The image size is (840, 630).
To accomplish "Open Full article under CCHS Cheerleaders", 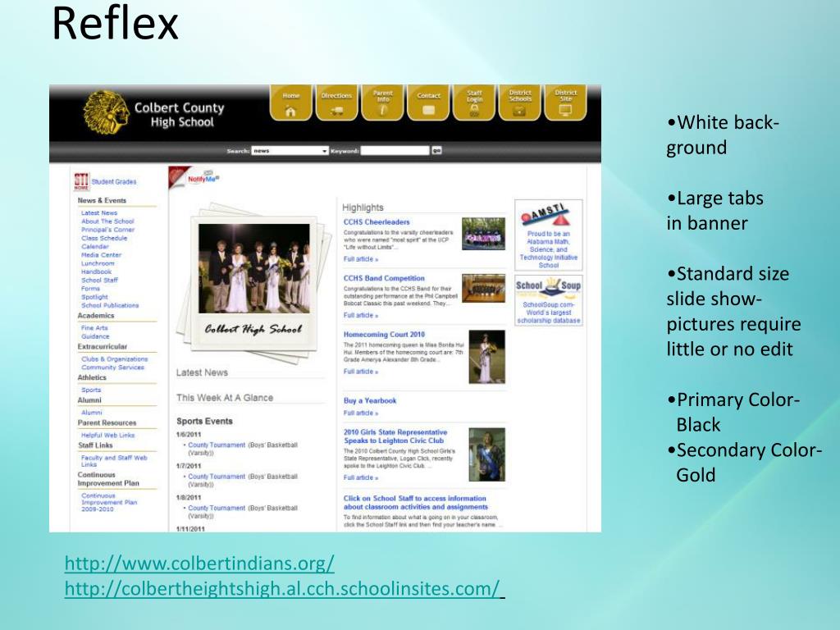I will point(361,259).
